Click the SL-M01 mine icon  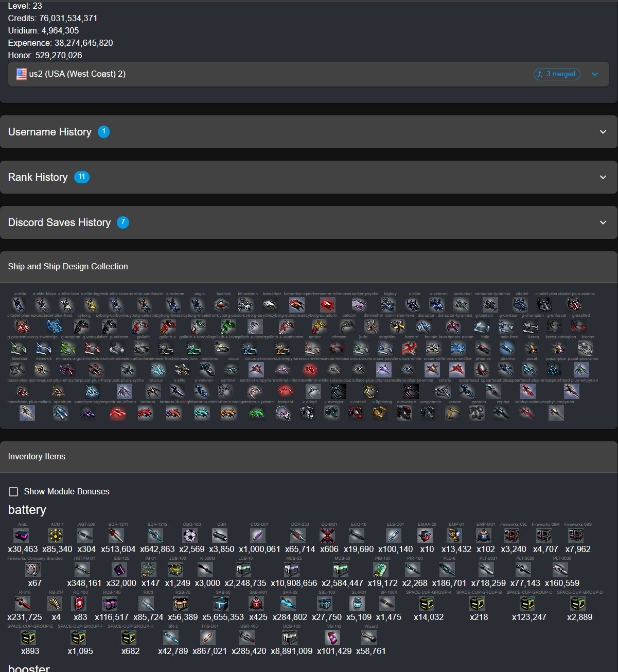tap(357, 604)
